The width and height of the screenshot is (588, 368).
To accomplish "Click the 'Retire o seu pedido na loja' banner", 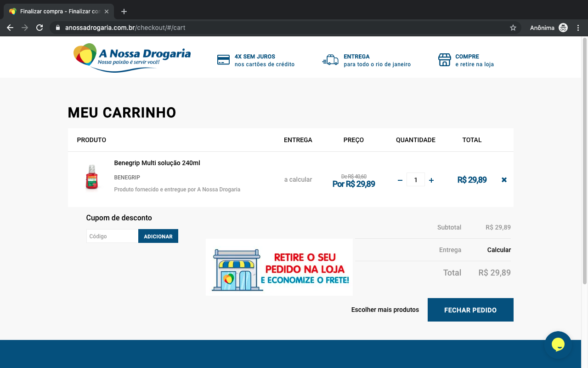I will (279, 267).
